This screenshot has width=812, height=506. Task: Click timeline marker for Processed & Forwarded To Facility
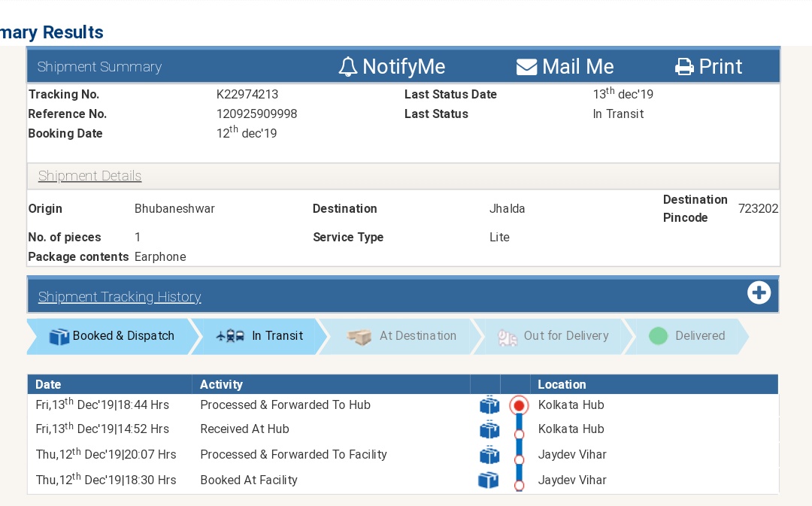pos(519,459)
